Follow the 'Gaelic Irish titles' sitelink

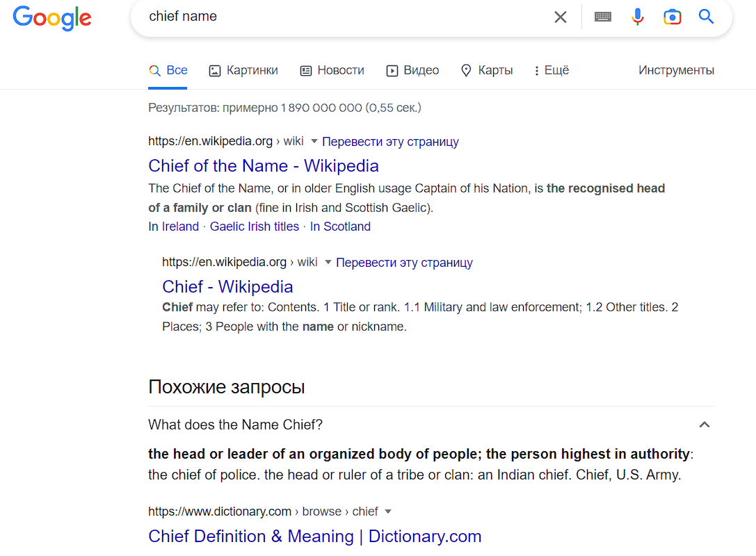tap(255, 227)
